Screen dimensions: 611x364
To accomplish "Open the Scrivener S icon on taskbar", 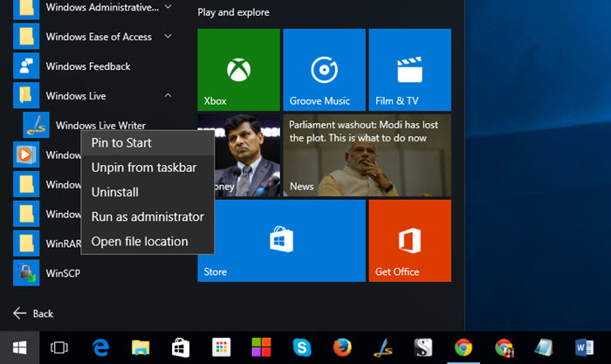I will [423, 347].
